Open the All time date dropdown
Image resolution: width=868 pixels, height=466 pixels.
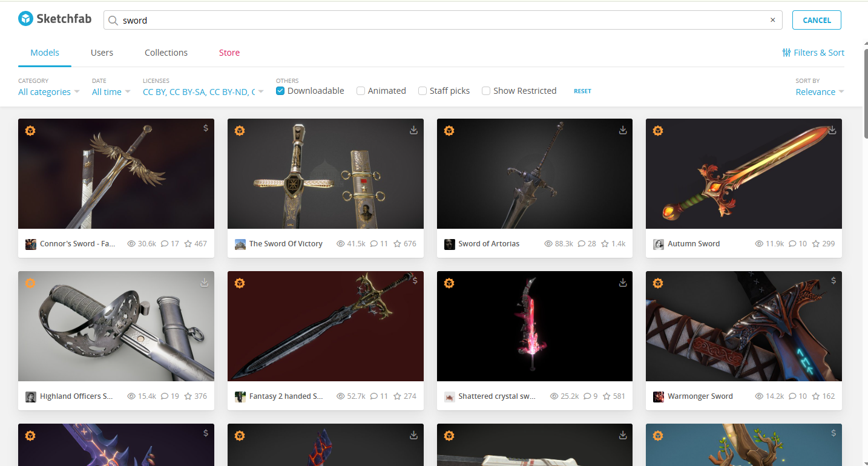click(111, 92)
